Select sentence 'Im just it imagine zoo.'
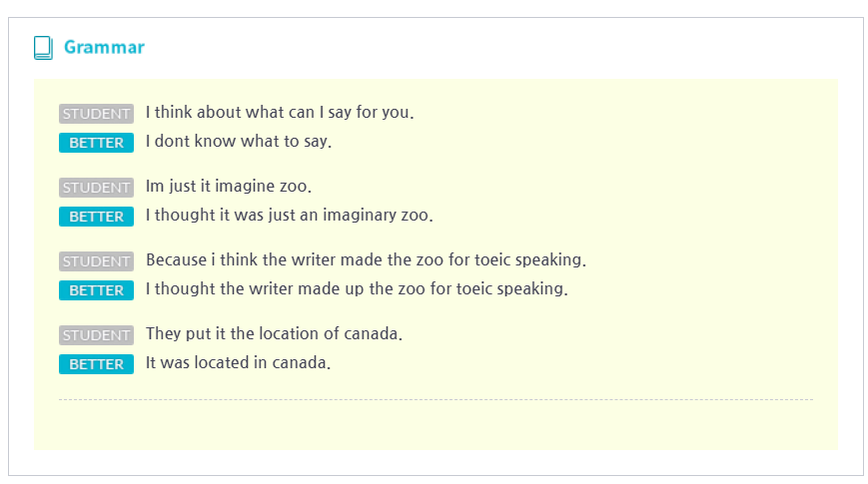This screenshot has width=868, height=484. point(229,187)
